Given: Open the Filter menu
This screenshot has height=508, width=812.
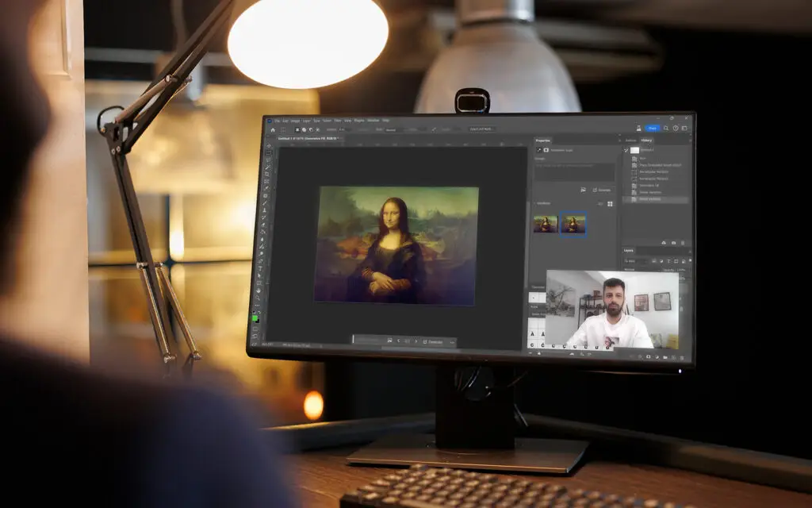Looking at the screenshot, I should tap(338, 121).
